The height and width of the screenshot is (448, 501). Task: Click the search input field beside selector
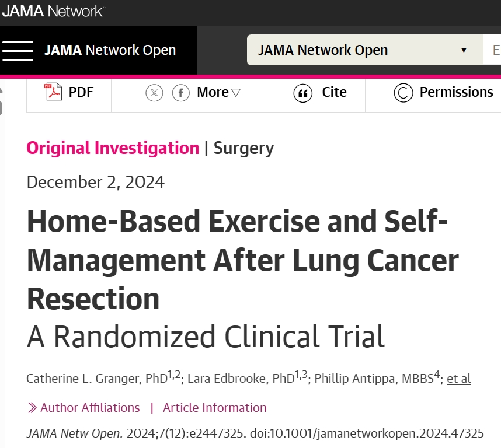point(492,50)
